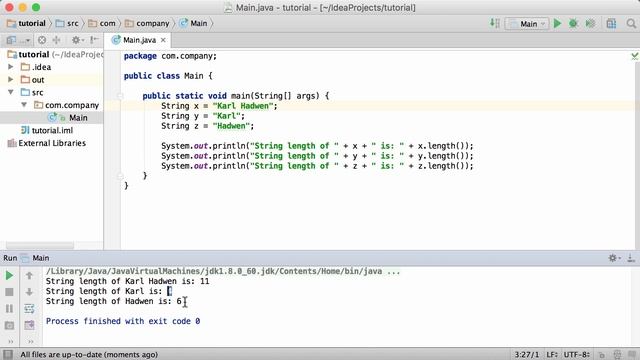Click the Main class breadcrumb

[x=193, y=23]
